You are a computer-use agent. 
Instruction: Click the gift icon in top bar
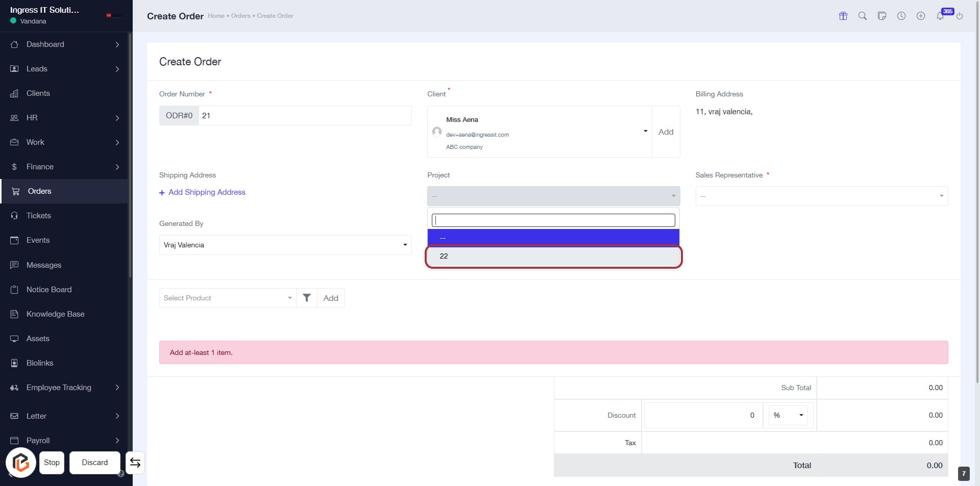[843, 16]
